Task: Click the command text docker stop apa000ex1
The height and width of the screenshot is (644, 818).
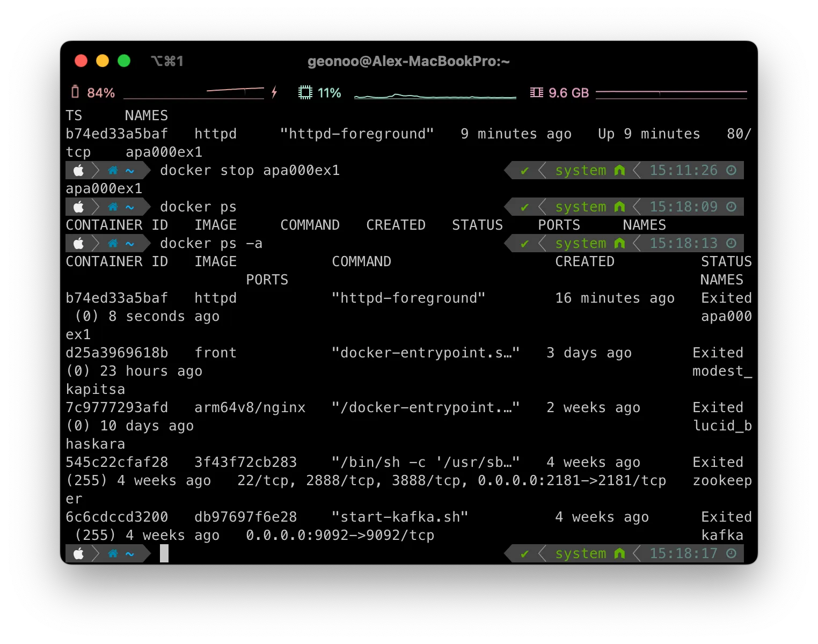Action: tap(250, 171)
